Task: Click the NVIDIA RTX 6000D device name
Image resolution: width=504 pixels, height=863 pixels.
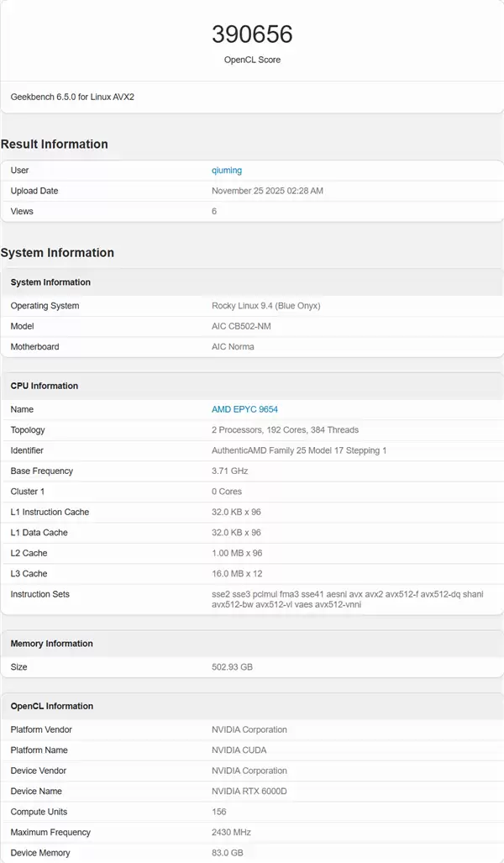Action: point(249,791)
